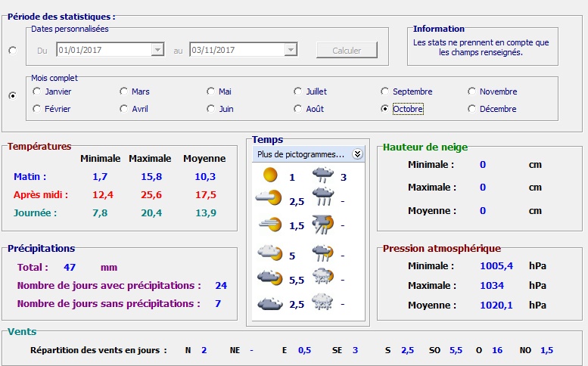Click maximum pressure value 1034
Viewport: 588px width, 366px height.
tap(492, 285)
